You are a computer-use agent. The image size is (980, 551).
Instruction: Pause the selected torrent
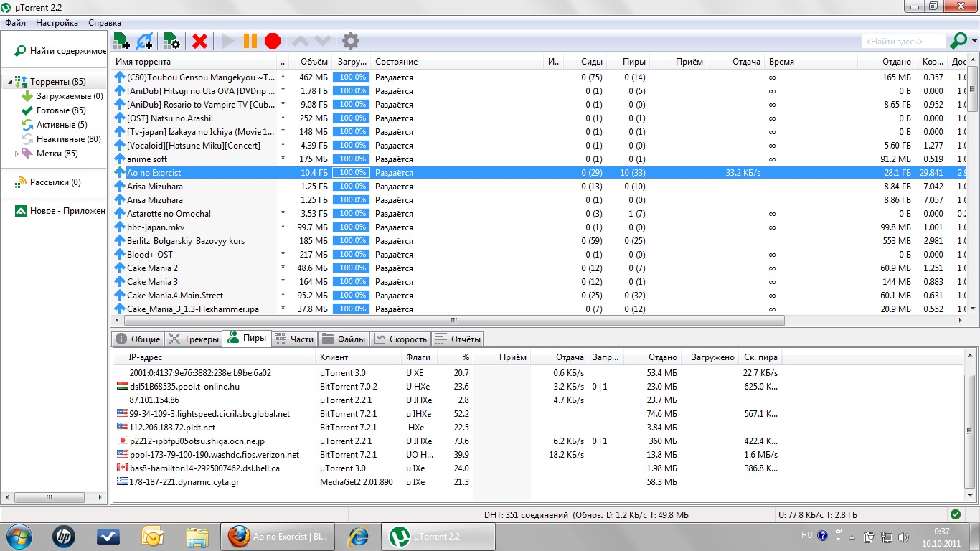pyautogui.click(x=250, y=41)
